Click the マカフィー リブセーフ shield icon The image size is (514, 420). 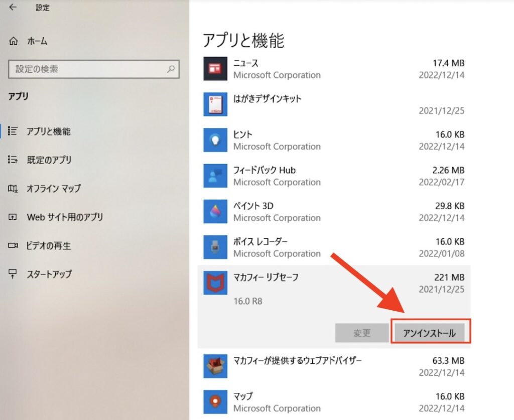point(215,283)
